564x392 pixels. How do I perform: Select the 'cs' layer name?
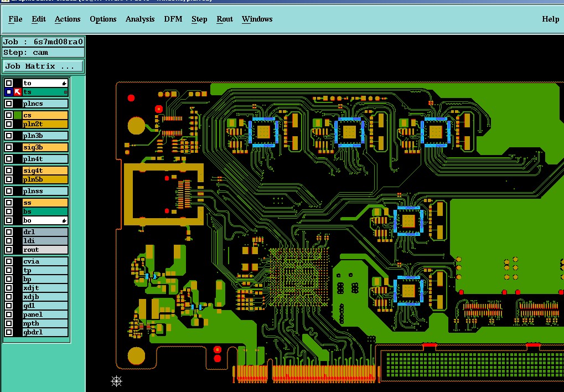point(45,115)
